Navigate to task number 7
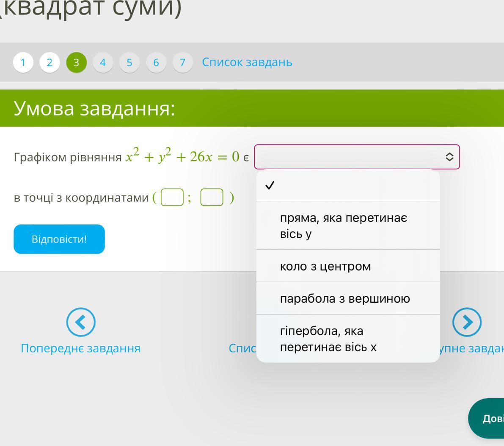This screenshot has width=504, height=446. 182,63
